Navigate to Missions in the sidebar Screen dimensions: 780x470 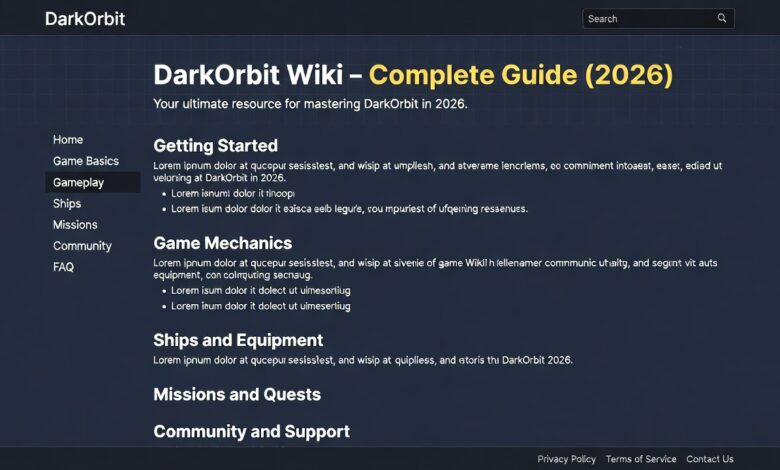[x=75, y=225]
